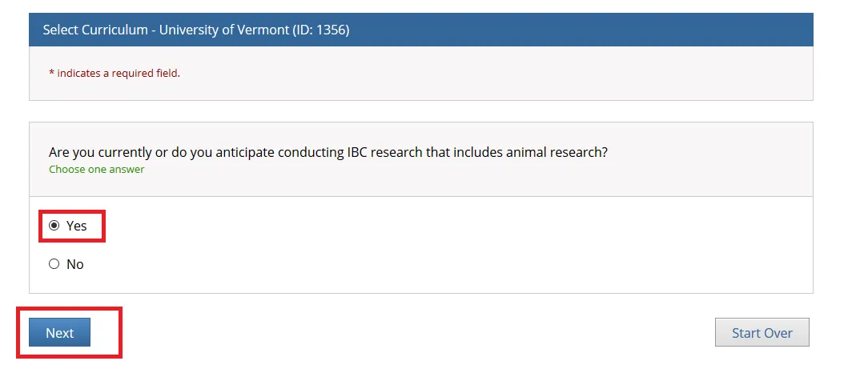This screenshot has width=868, height=385.
Task: Click the Next button
Action: 59,333
